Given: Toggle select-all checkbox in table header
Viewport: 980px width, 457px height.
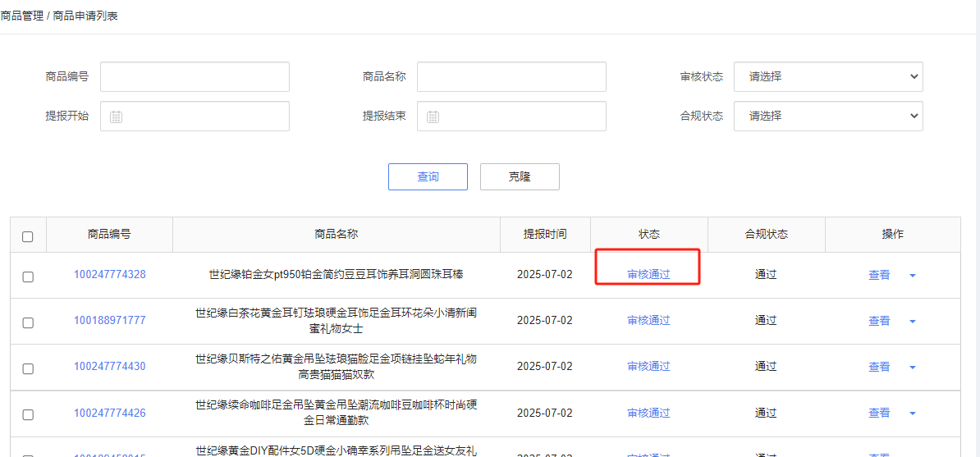Looking at the screenshot, I should coord(28,236).
